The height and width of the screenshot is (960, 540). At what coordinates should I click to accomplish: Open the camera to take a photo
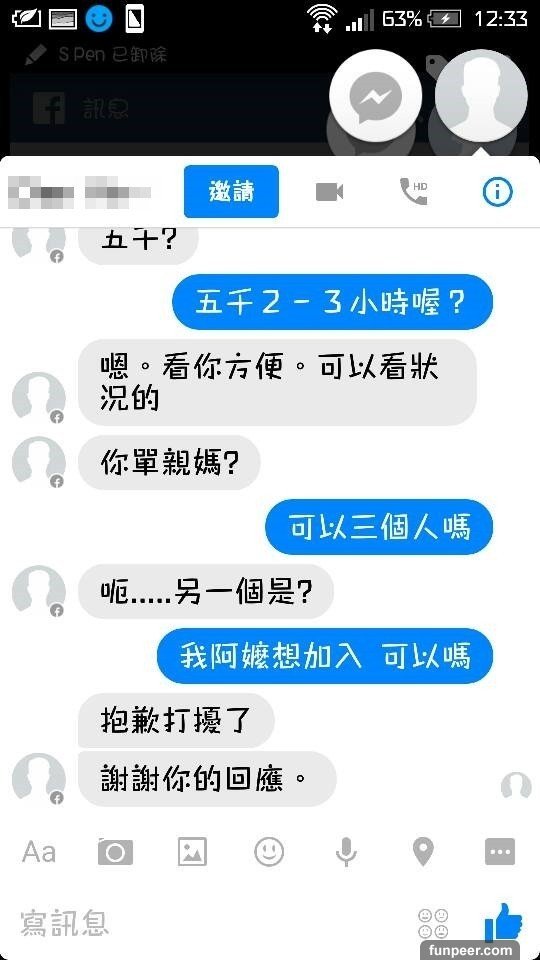click(x=115, y=852)
